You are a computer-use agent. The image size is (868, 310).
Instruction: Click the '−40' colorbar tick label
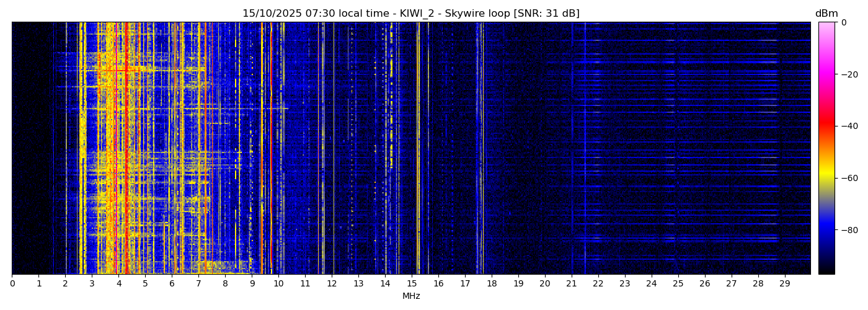click(849, 126)
